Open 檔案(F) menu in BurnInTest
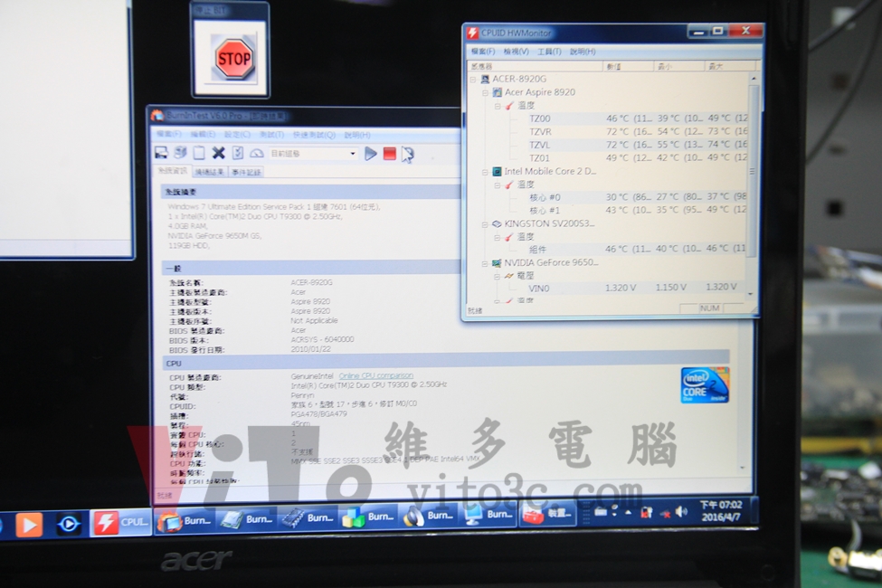The width and height of the screenshot is (882, 588). [x=169, y=135]
